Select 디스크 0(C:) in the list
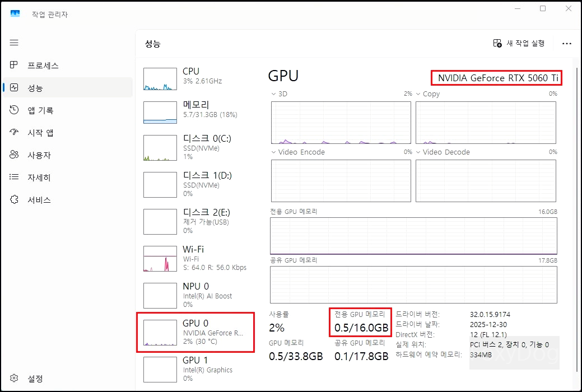Image resolution: width=582 pixels, height=392 pixels. pyautogui.click(x=195, y=147)
